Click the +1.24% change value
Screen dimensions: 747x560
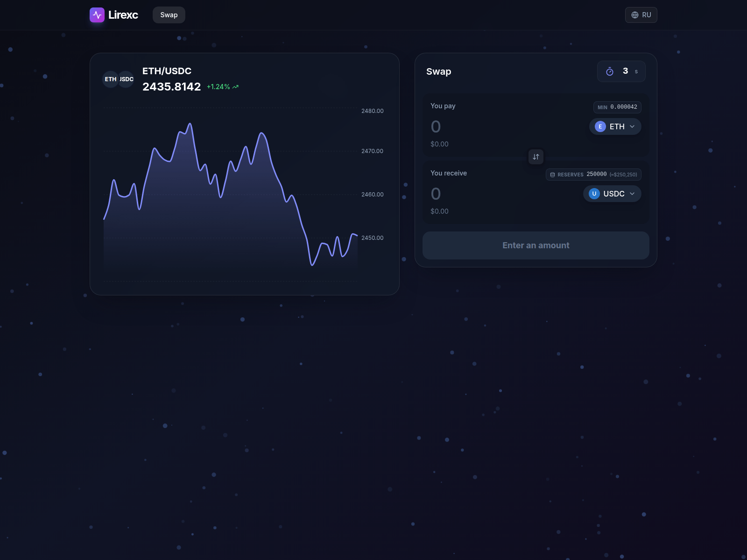coord(218,87)
